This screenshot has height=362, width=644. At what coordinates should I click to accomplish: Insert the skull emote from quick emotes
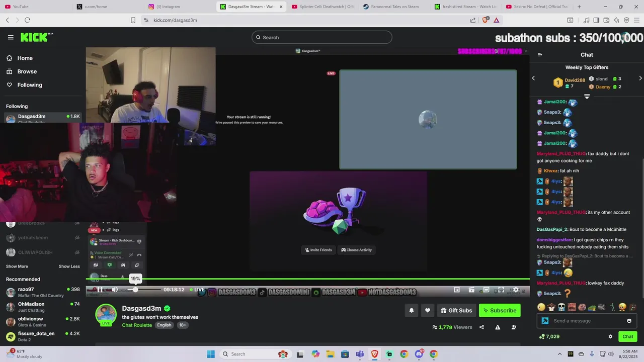[x=561, y=307]
